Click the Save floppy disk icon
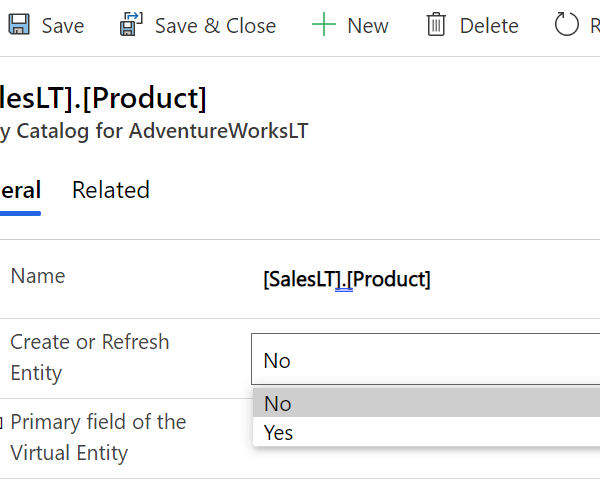600x490 pixels. (19, 24)
